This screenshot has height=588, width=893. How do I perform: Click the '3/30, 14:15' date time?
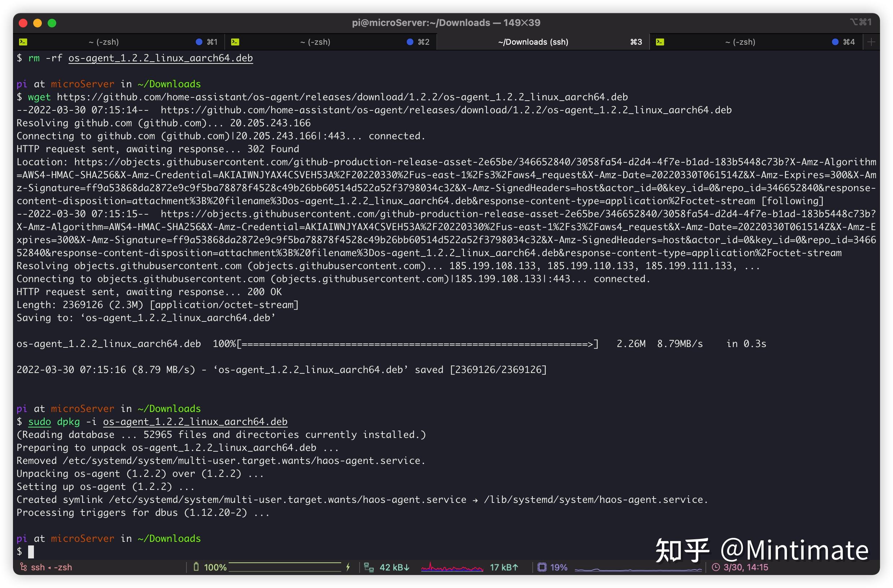coord(745,567)
